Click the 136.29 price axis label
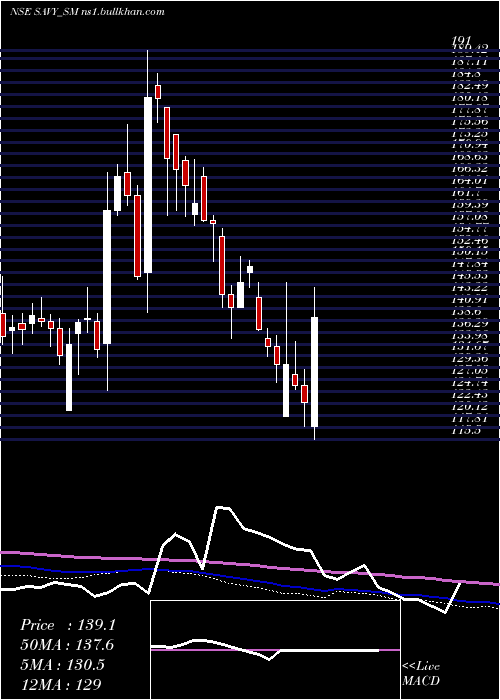The height and width of the screenshot is (700, 500). pyautogui.click(x=470, y=324)
